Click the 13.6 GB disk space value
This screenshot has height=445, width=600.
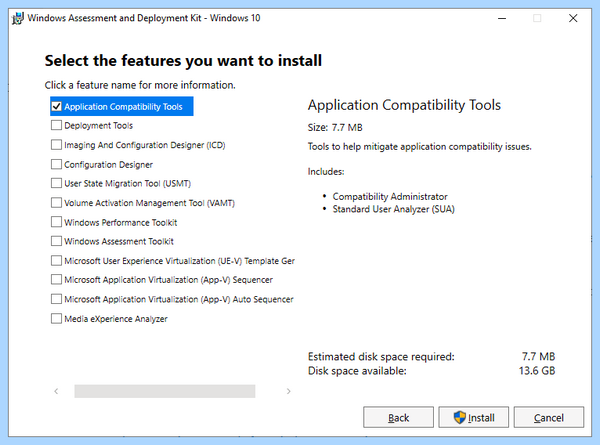(537, 370)
